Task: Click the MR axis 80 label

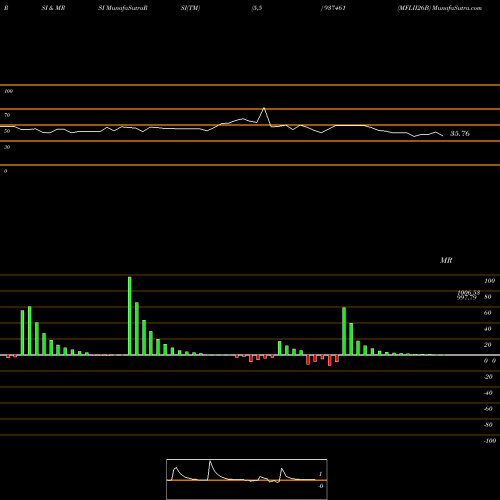Action: pyautogui.click(x=488, y=297)
